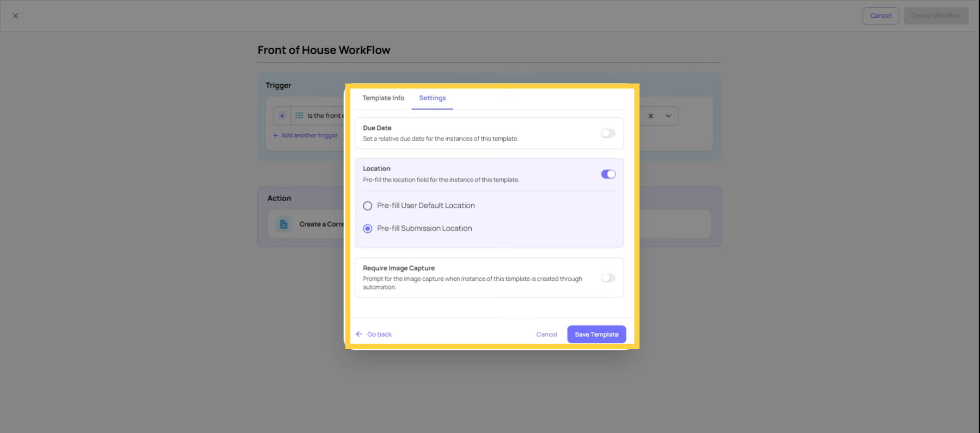
Task: Open the Settings tab
Action: 432,98
